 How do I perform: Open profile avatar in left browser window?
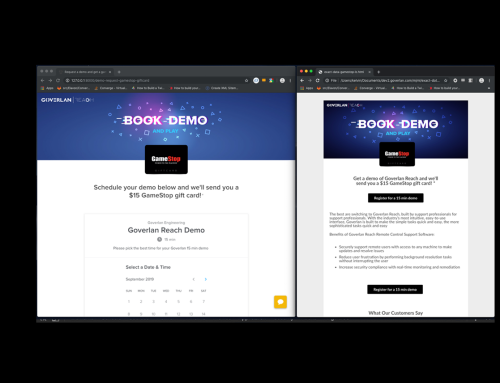click(282, 80)
